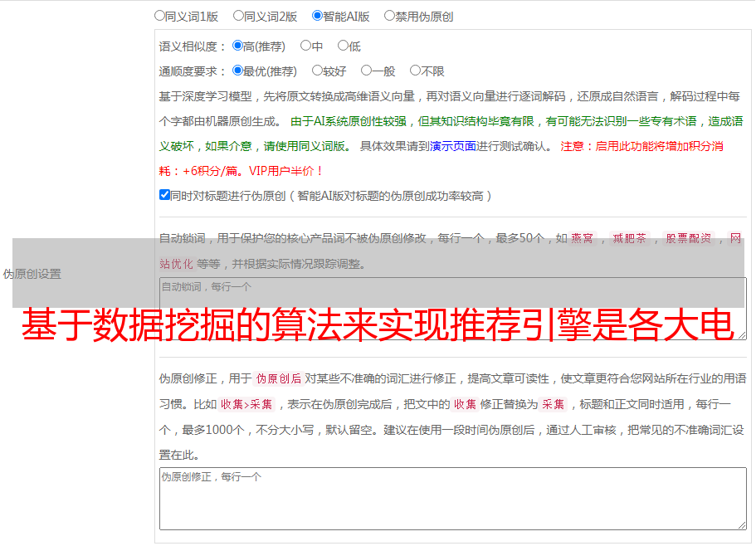Set 通顺度要求 to 较好

[317, 71]
